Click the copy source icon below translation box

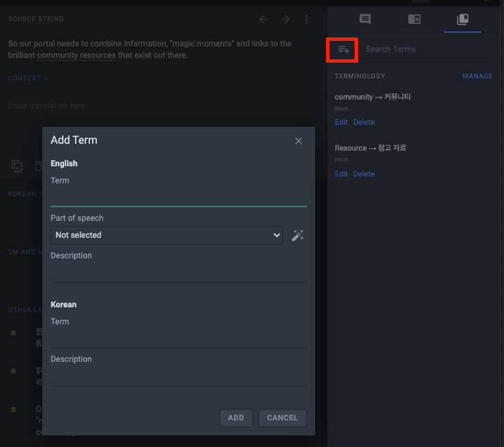18,166
